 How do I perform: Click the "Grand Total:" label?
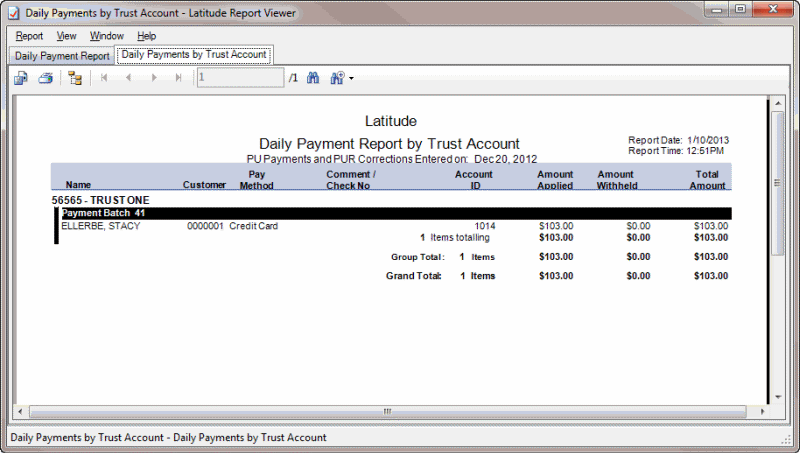(x=413, y=276)
